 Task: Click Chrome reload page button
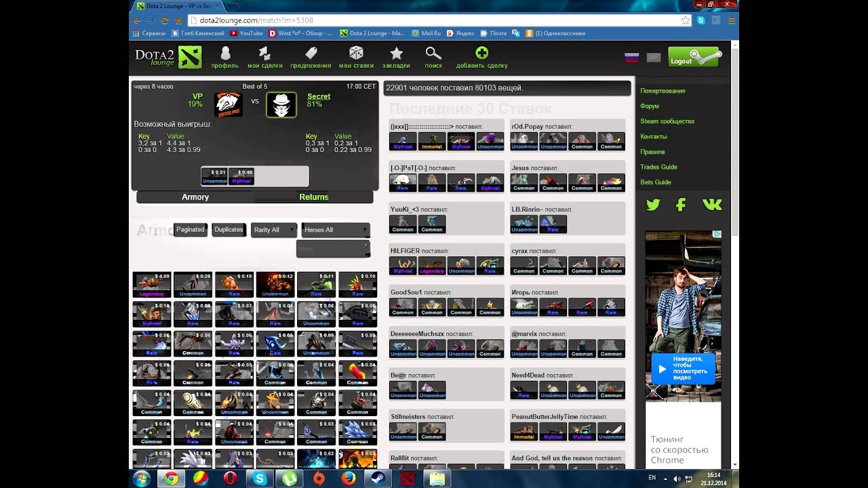(165, 20)
